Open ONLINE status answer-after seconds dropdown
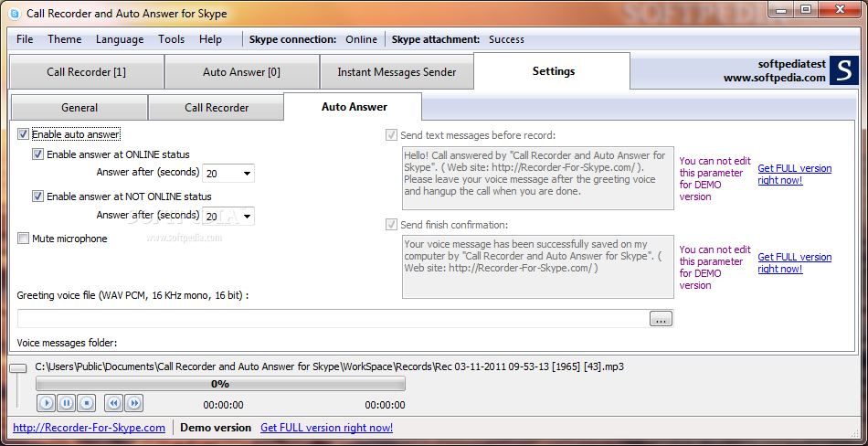 tap(247, 174)
